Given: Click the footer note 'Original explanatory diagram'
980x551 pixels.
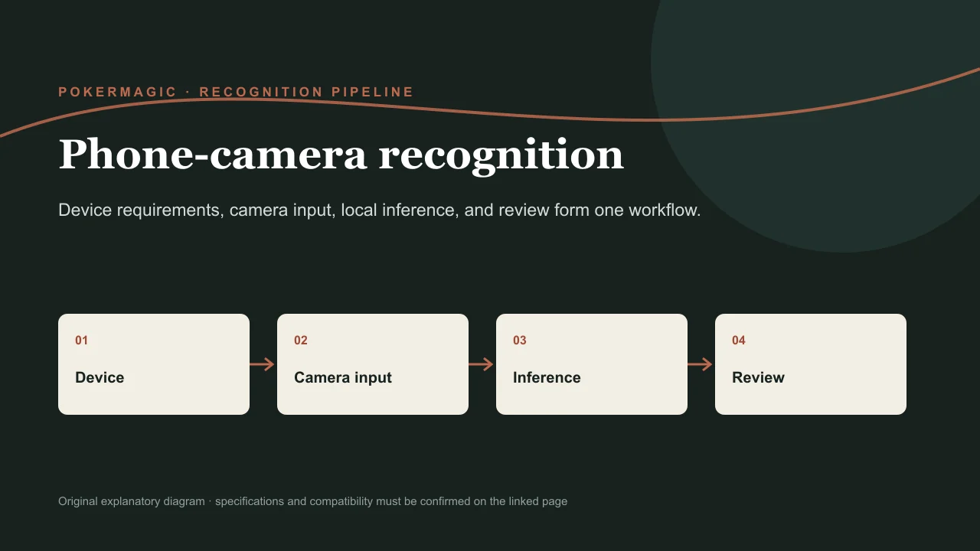Looking at the screenshot, I should 313,501.
